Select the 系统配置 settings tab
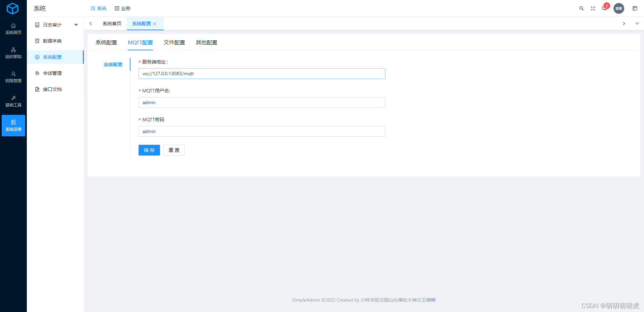The image size is (644, 312). pos(106,43)
